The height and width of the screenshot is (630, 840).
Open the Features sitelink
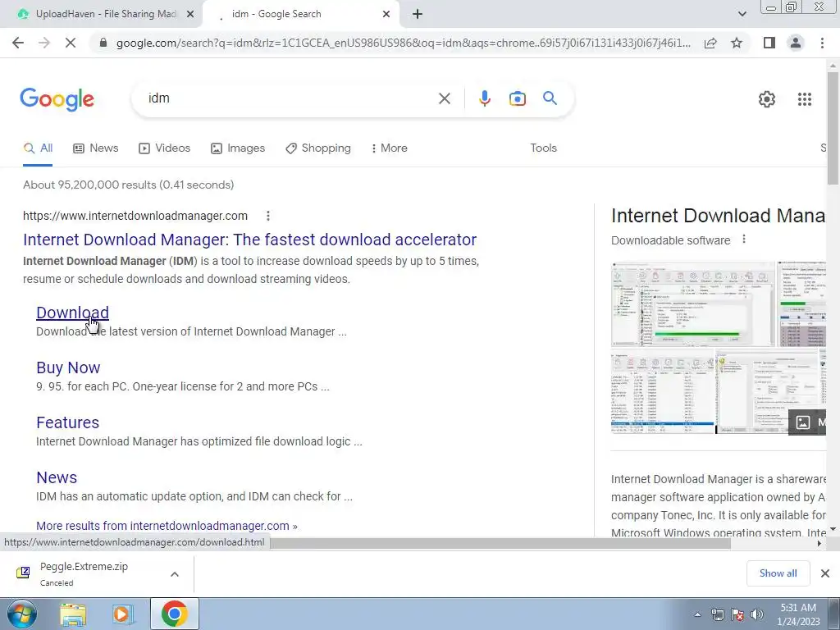coord(67,422)
